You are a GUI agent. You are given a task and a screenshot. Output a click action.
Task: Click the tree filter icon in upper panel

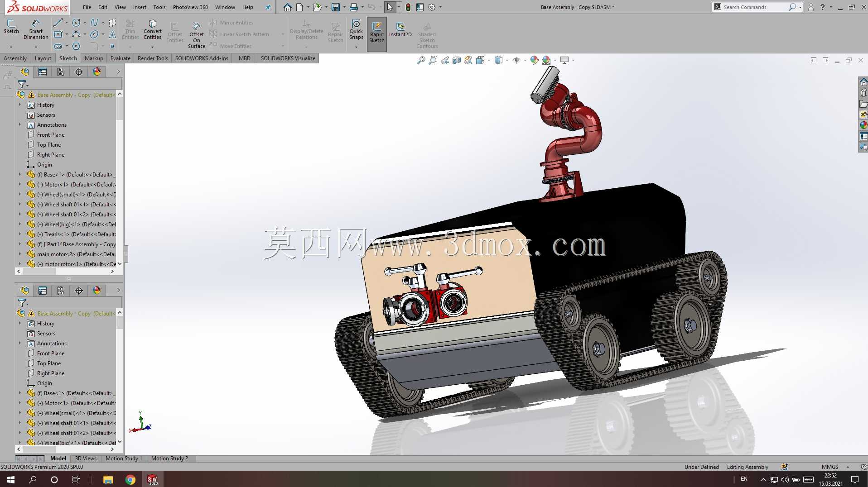[x=22, y=84]
